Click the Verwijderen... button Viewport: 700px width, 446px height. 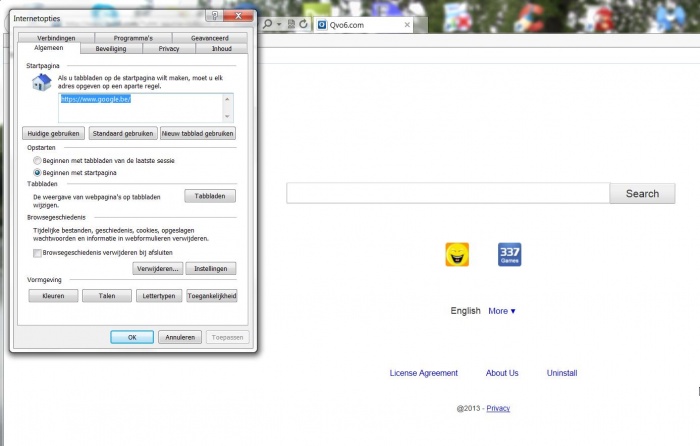coord(158,269)
